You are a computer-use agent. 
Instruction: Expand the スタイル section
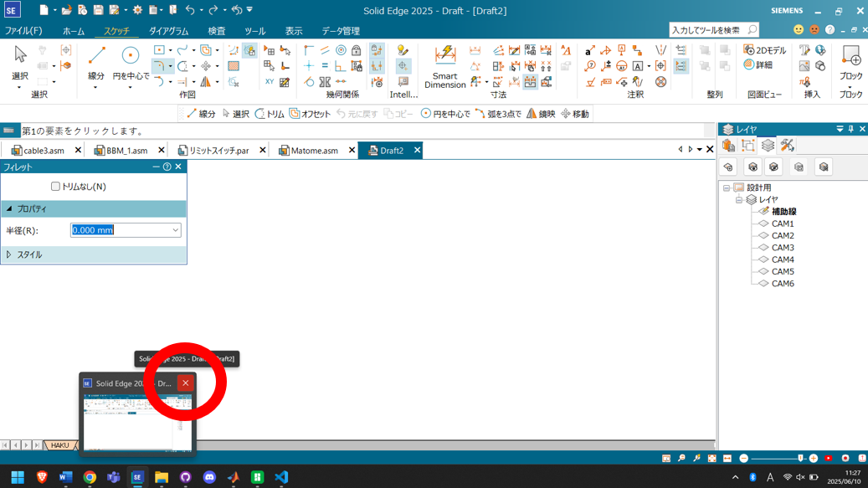9,254
